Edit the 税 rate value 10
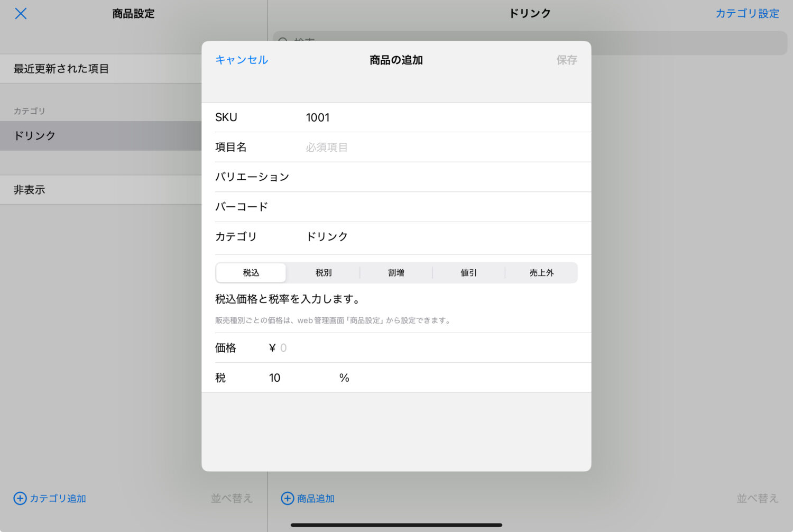Screen dimensions: 793x532 click(274, 378)
